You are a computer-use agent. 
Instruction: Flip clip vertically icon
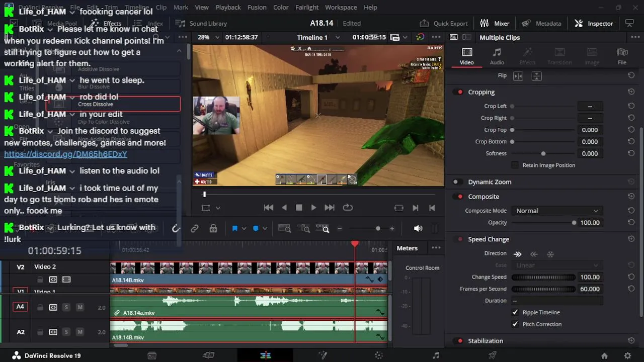pos(536,76)
